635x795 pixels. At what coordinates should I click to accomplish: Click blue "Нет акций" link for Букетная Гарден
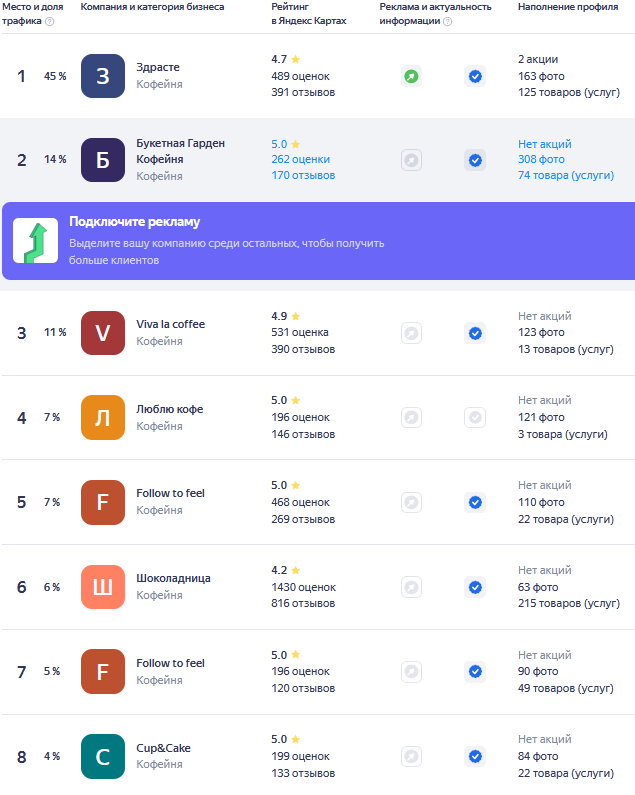(544, 144)
